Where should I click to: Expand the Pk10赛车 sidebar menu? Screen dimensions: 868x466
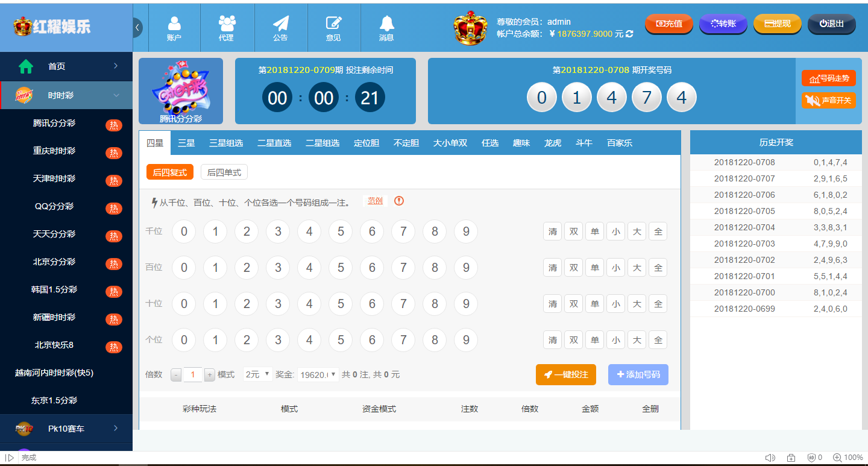coord(66,429)
